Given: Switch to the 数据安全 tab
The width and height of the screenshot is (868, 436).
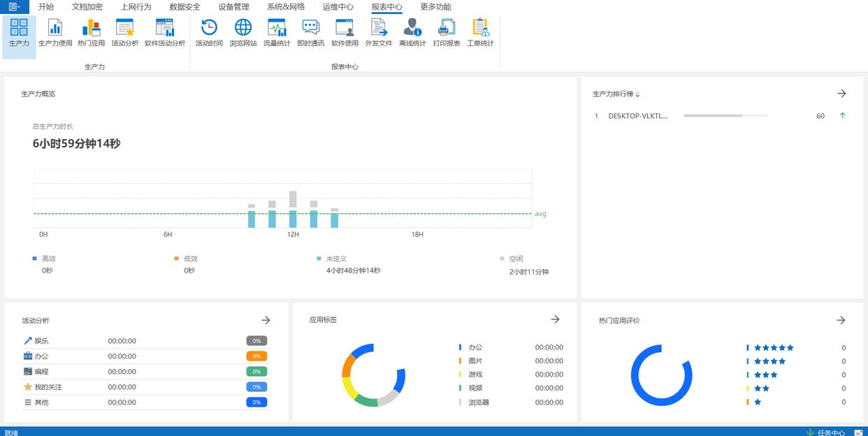Looking at the screenshot, I should click(185, 7).
